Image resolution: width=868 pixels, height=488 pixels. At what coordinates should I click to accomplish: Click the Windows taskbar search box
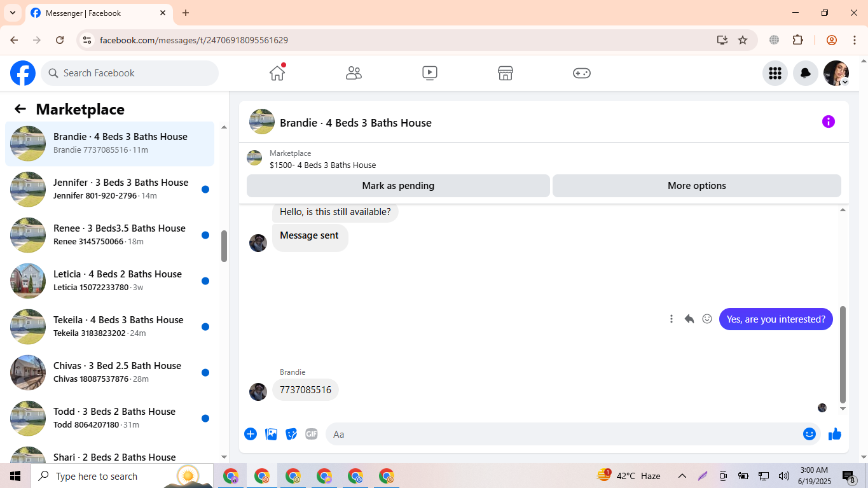pyautogui.click(x=123, y=476)
